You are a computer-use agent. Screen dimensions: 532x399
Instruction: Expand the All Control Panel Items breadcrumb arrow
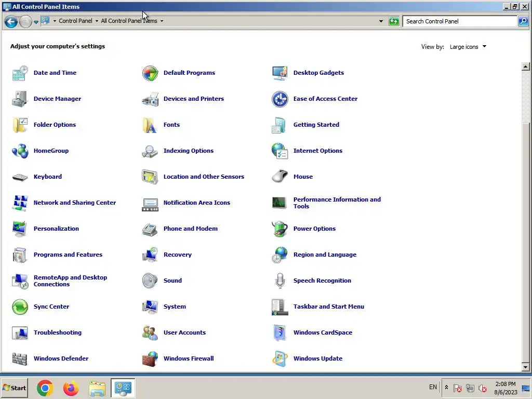click(162, 21)
